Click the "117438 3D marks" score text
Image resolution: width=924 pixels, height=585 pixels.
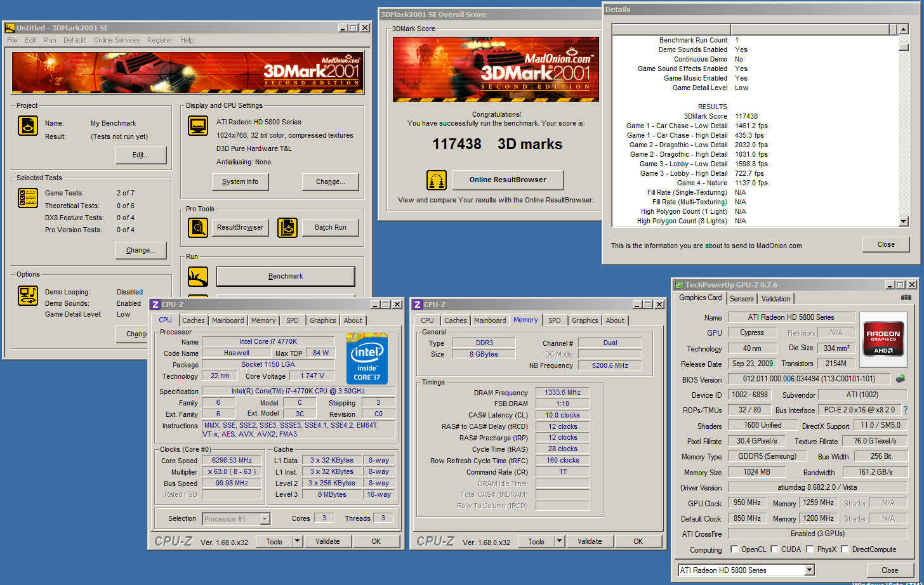(x=497, y=144)
